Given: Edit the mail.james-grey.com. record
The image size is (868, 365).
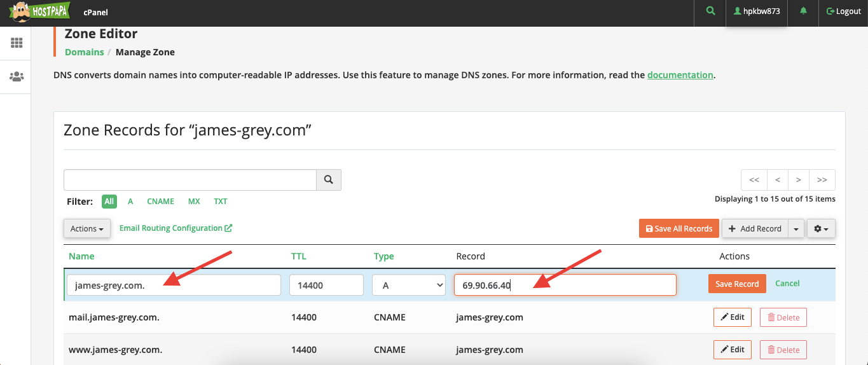Looking at the screenshot, I should pos(733,317).
